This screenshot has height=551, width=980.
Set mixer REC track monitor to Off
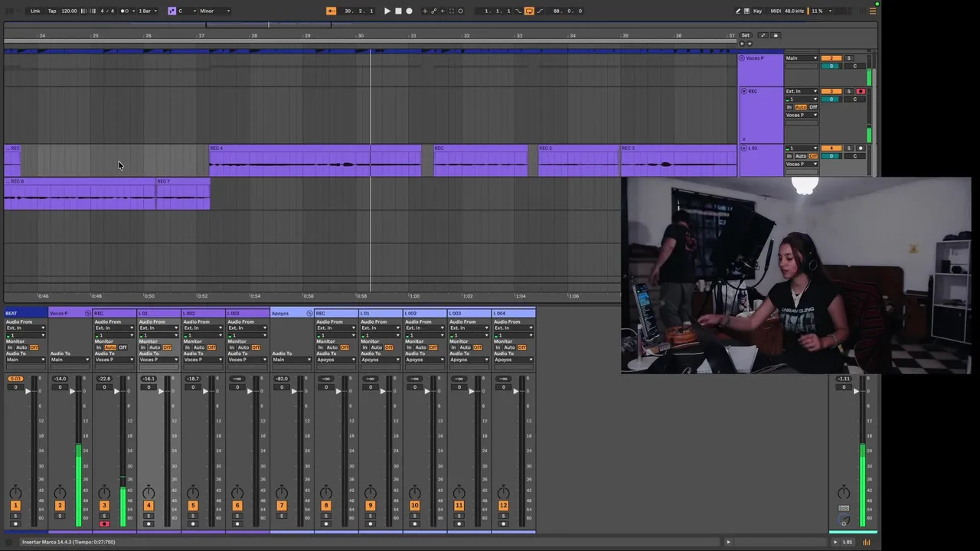[x=122, y=347]
